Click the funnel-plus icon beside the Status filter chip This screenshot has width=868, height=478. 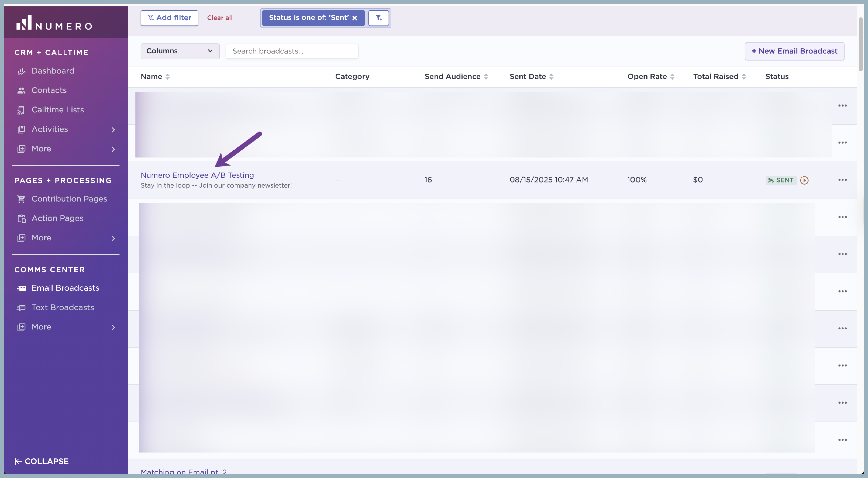point(378,18)
